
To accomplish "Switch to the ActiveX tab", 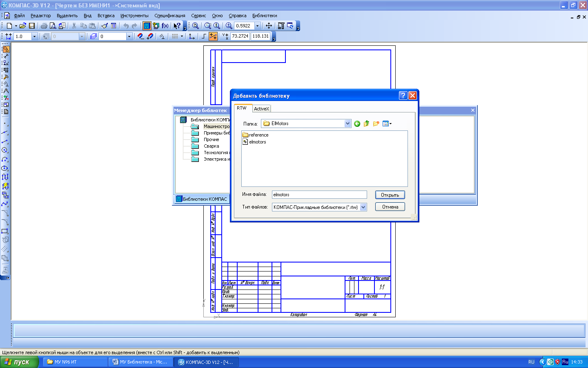I will pyautogui.click(x=261, y=109).
